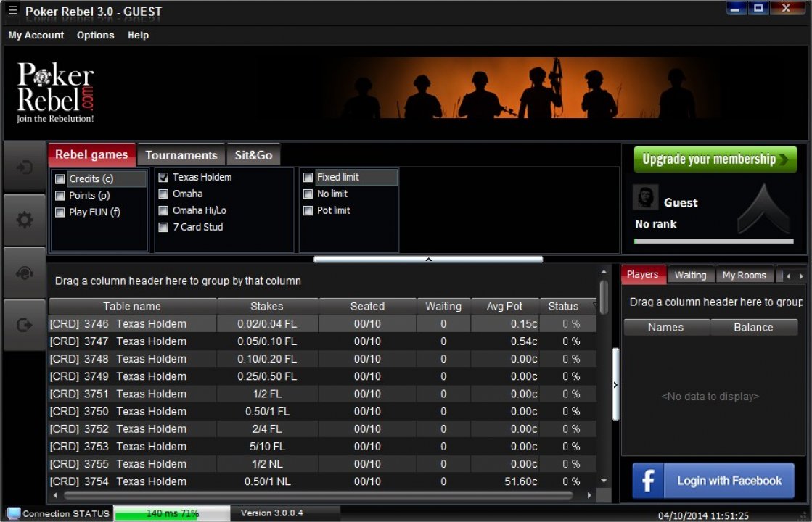Click the rank chevron emblem
Image resolution: width=812 pixels, height=522 pixels.
(x=763, y=209)
